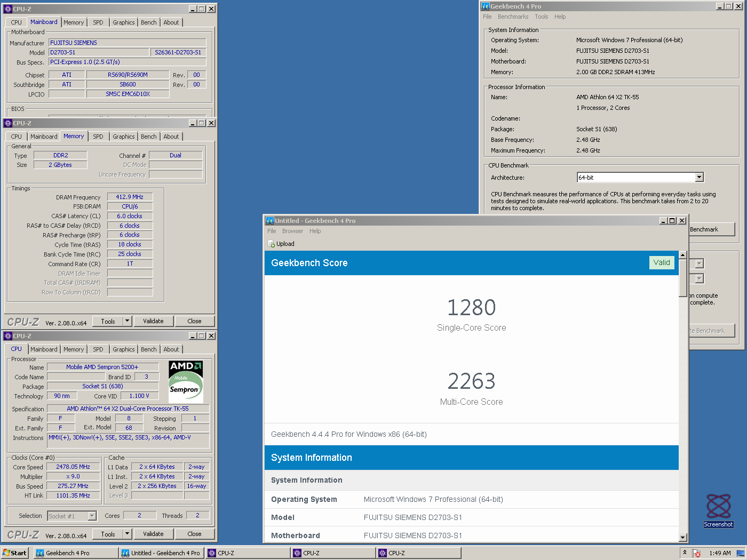Click the 1280 Single-Core Score value

(x=472, y=308)
